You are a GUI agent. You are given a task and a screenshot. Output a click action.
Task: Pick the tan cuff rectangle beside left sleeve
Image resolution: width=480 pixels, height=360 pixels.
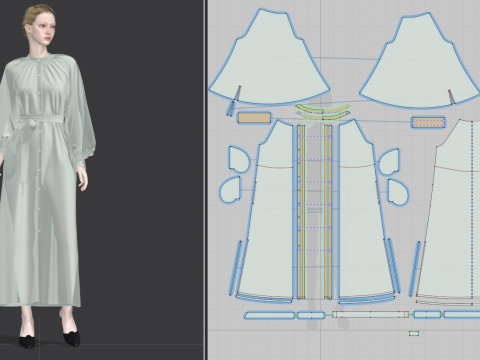click(x=254, y=118)
